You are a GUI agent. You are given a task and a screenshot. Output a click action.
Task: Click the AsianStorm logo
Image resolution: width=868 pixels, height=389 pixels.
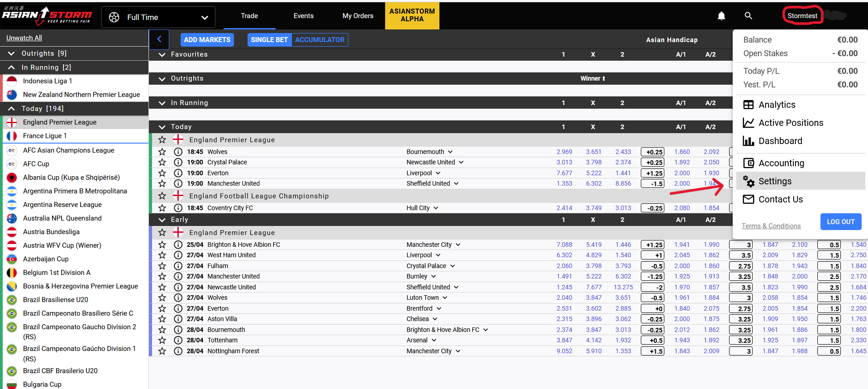coord(47,15)
